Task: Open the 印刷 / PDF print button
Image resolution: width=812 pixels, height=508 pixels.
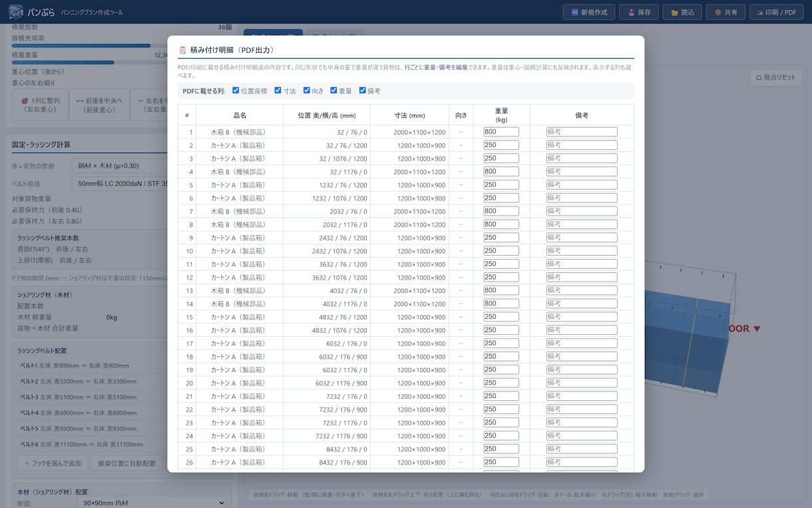Action: click(777, 12)
